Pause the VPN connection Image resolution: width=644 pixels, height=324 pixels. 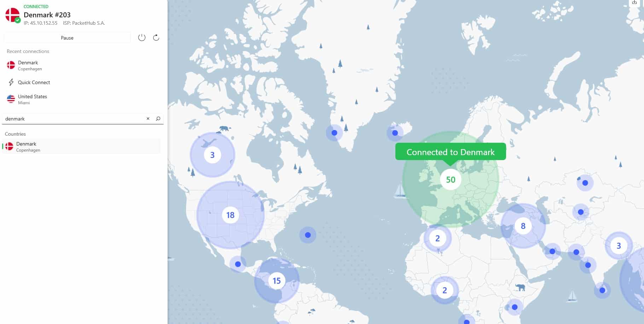click(67, 38)
